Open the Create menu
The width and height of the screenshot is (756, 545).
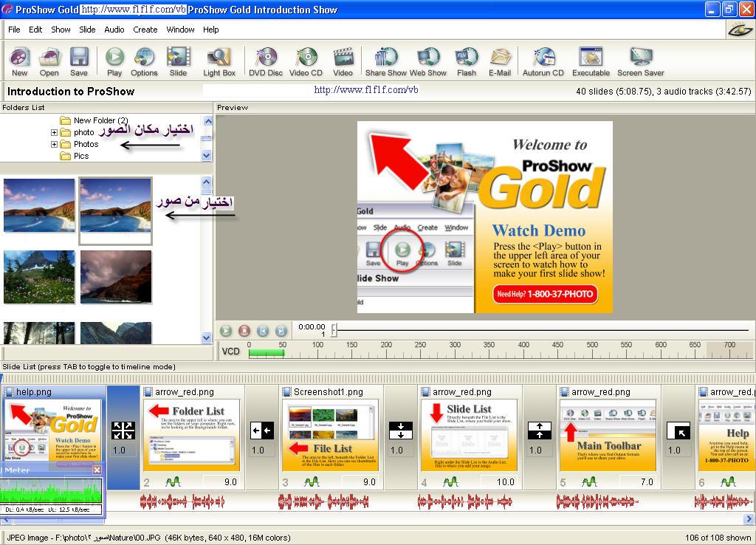click(145, 30)
